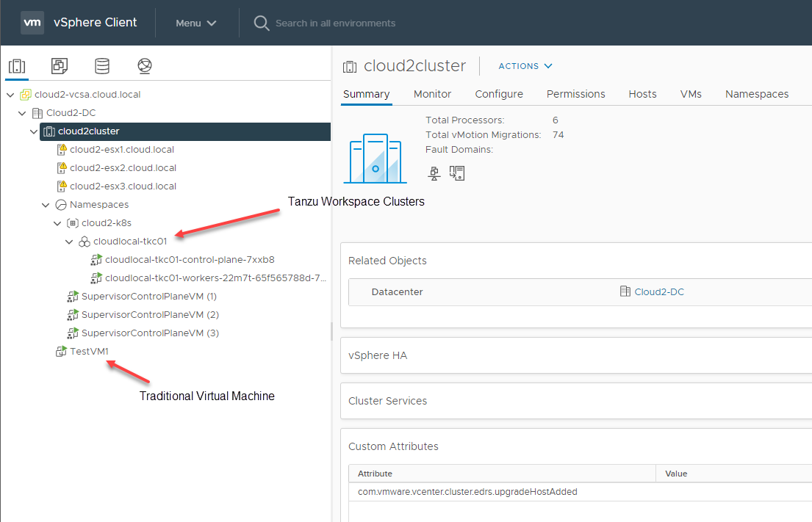Image resolution: width=812 pixels, height=522 pixels.
Task: Switch to the Summary tab
Action: (366, 94)
